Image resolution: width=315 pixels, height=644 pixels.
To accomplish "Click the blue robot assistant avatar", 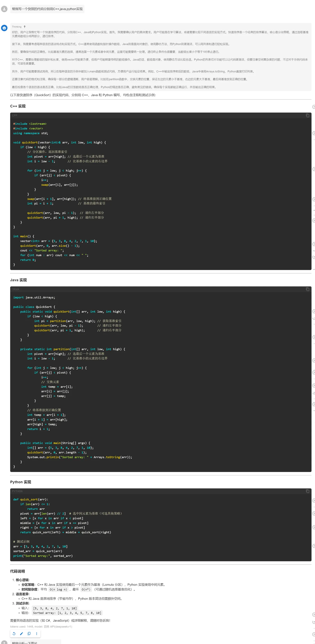I will [4, 28].
